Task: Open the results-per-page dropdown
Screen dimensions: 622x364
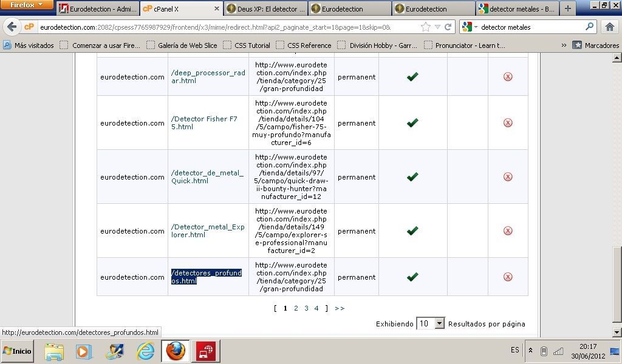Action: 431,323
